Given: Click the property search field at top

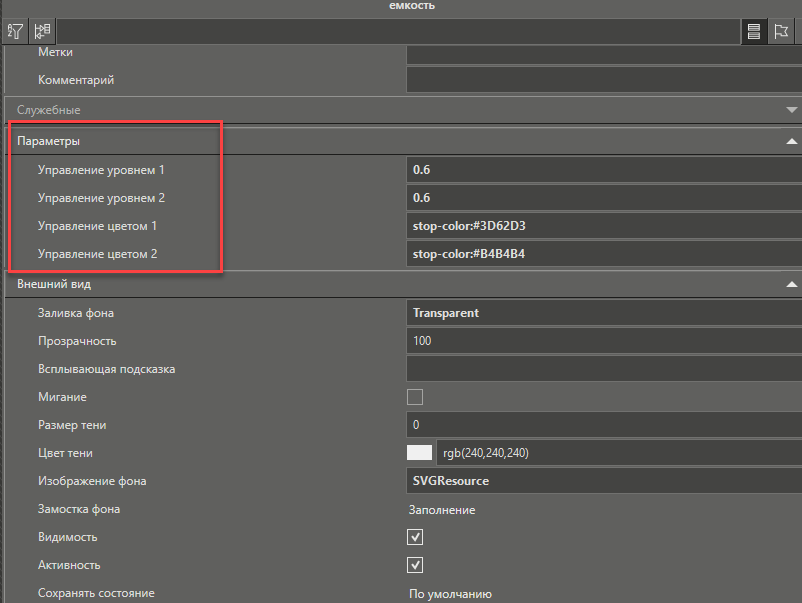Looking at the screenshot, I should [x=397, y=31].
